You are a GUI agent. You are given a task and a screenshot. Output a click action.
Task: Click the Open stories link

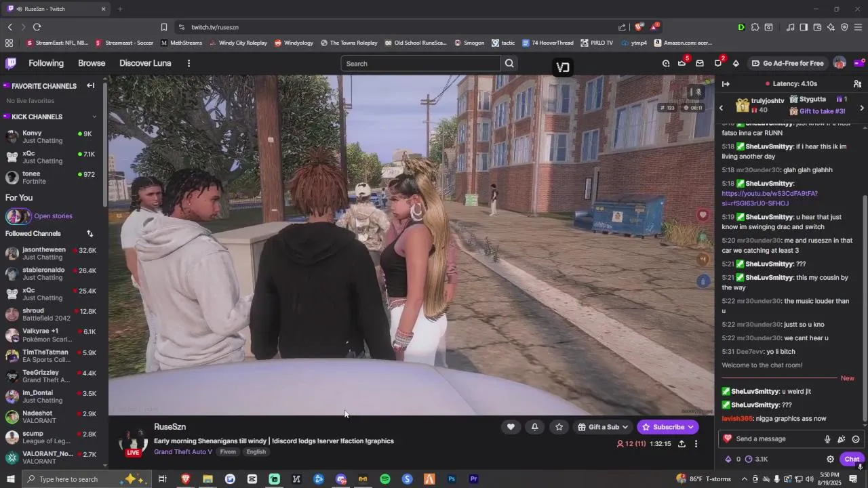(x=53, y=216)
